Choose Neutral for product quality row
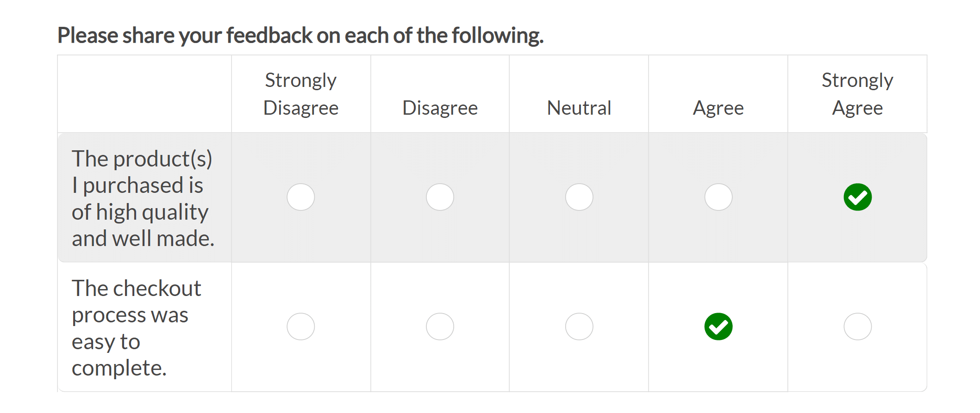 click(x=579, y=197)
